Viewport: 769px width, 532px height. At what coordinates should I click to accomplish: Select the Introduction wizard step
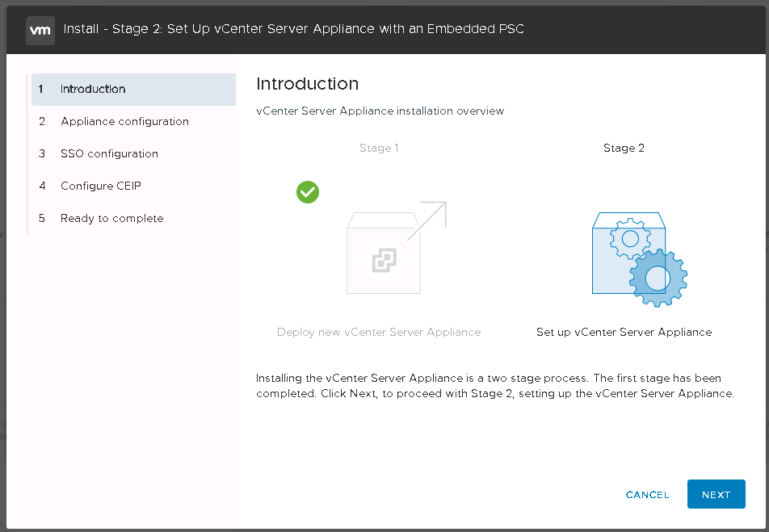click(x=93, y=89)
